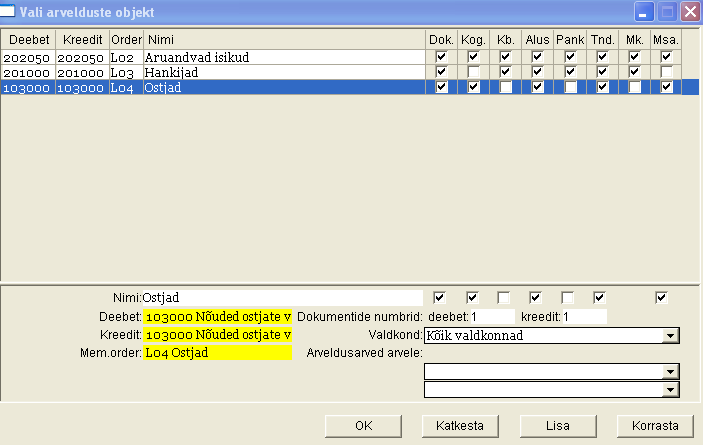The height and width of the screenshot is (445, 703).
Task: Click the yellow Mem.order field
Action: point(217,353)
